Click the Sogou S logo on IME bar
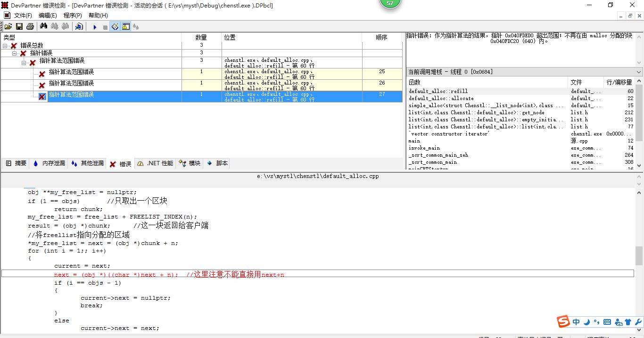 [563, 322]
